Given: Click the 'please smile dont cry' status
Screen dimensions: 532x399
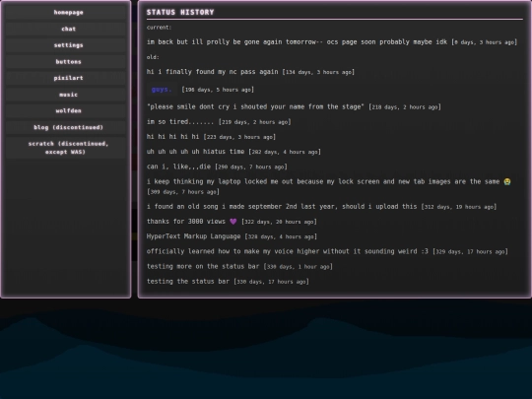Looking at the screenshot, I should (x=255, y=106).
